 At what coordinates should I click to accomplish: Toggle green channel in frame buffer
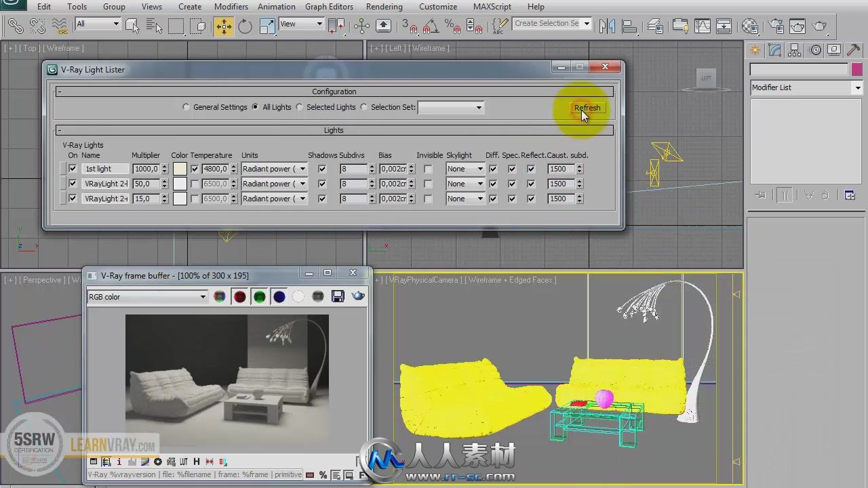[259, 297]
